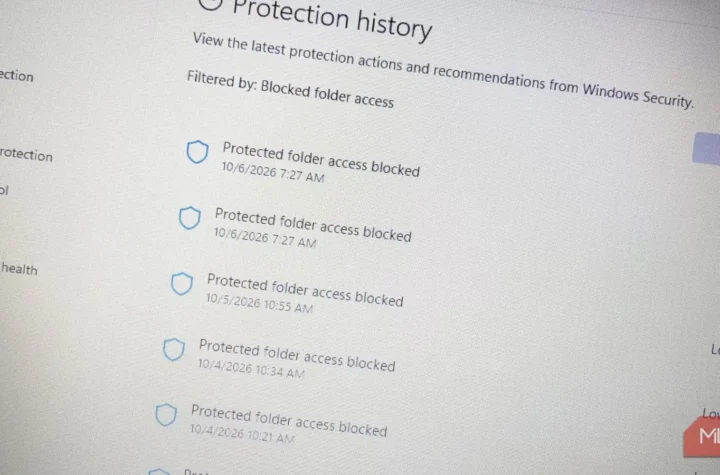720x475 pixels.
Task: Click shield icon of second 10/6/2026 7:27 AM entry
Action: tap(190, 218)
